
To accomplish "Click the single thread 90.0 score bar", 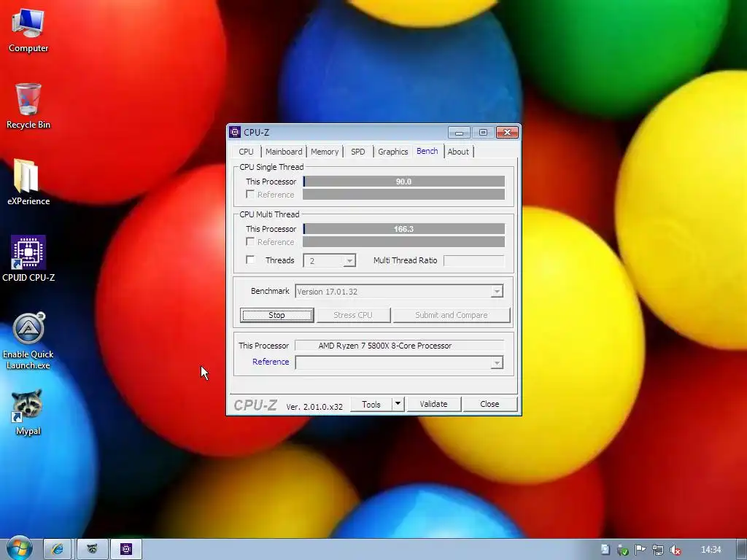I will tap(403, 182).
